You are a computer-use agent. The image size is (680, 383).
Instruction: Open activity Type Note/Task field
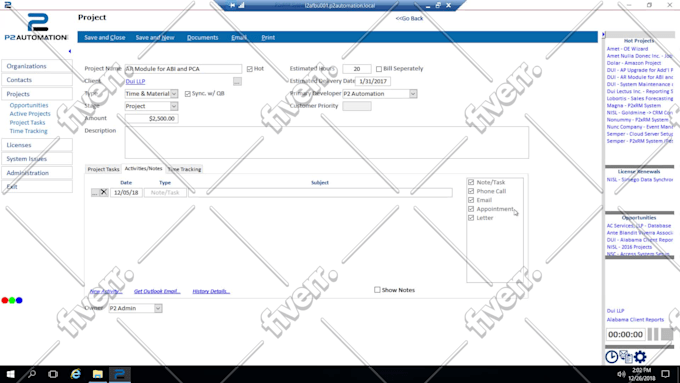[165, 193]
